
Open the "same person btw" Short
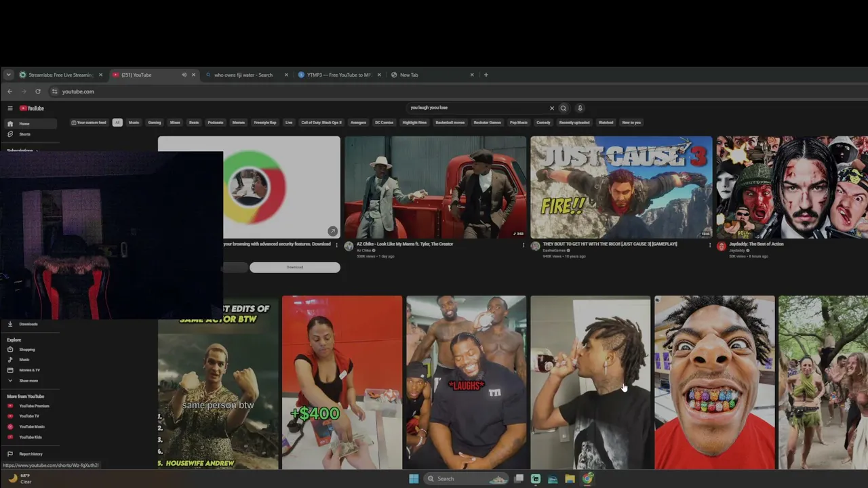(218, 382)
